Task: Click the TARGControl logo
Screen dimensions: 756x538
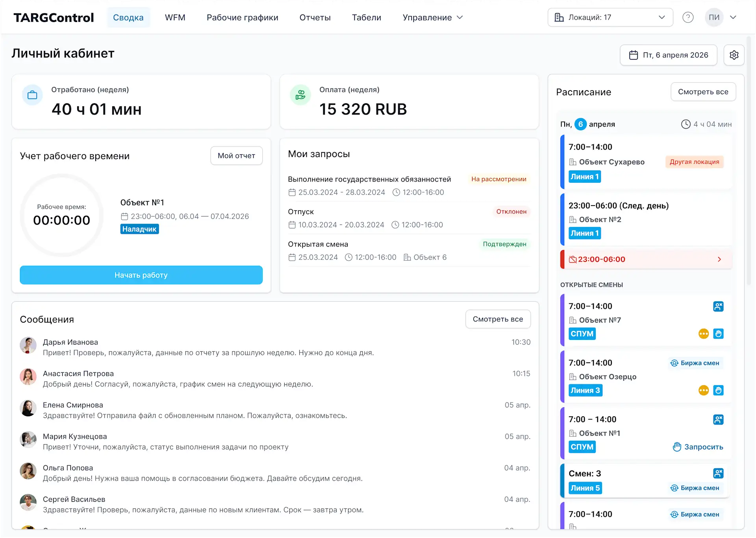Action: (54, 17)
